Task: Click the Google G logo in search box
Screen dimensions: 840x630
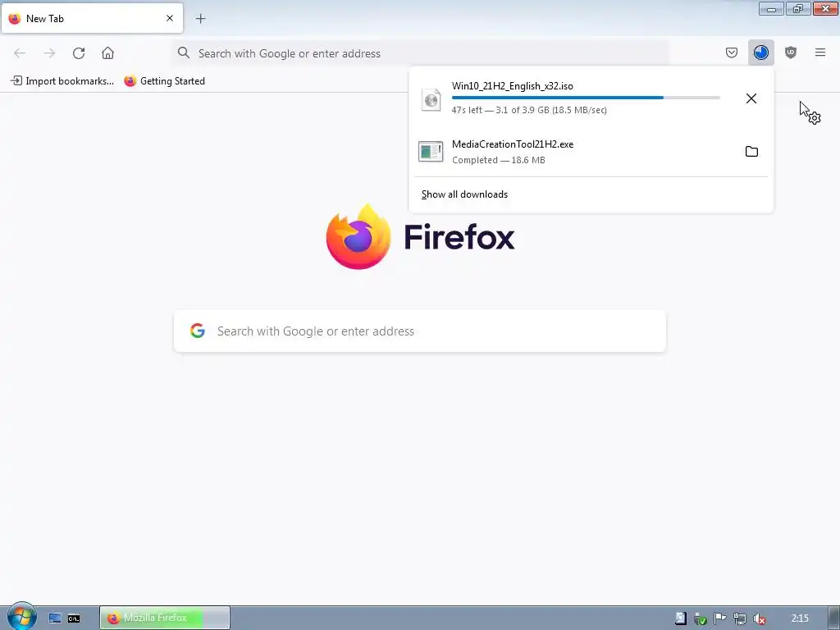Action: point(198,331)
